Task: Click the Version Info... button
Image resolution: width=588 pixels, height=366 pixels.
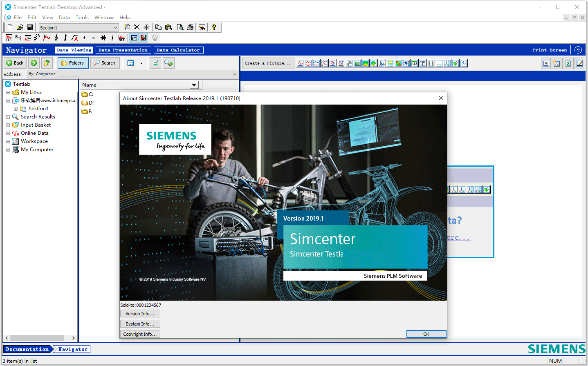Action: pos(140,314)
